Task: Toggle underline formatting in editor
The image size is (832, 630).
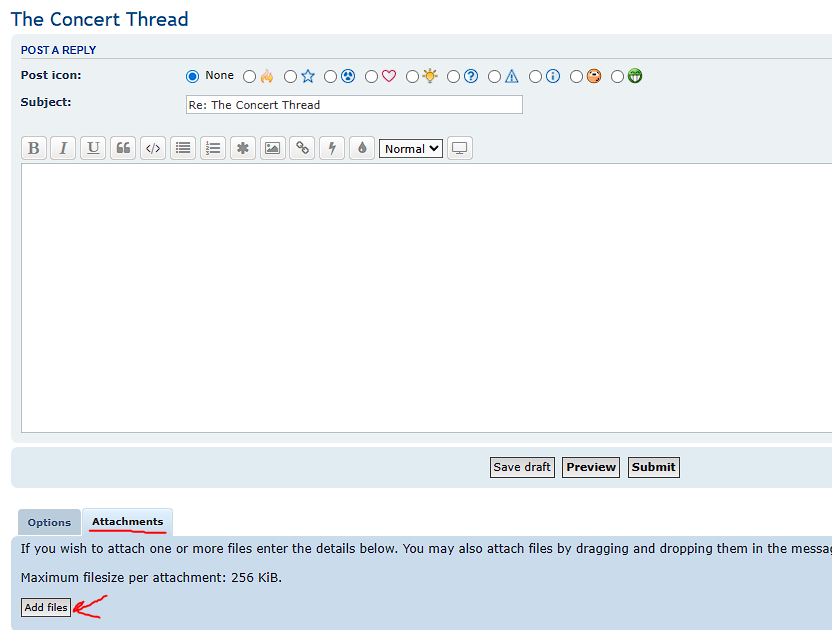Action: coord(93,148)
